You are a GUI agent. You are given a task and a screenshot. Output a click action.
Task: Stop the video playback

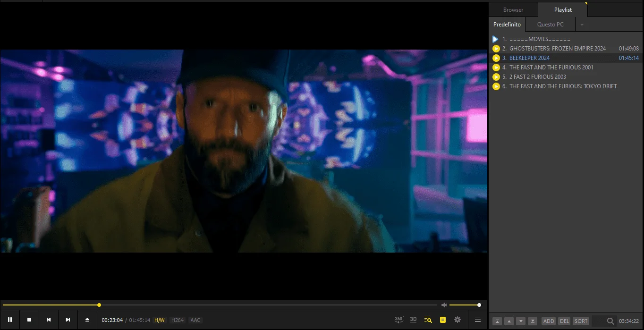click(29, 320)
